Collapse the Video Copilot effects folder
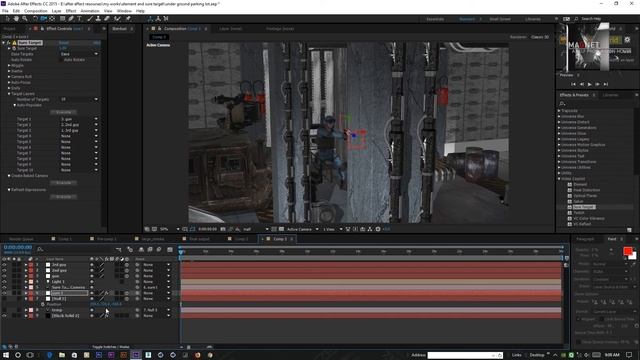This screenshot has width=640, height=360. tap(559, 179)
